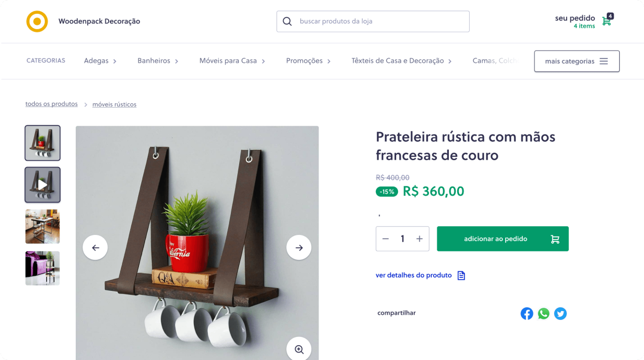Share product on Facebook
The height and width of the screenshot is (360, 644).
[x=527, y=314]
